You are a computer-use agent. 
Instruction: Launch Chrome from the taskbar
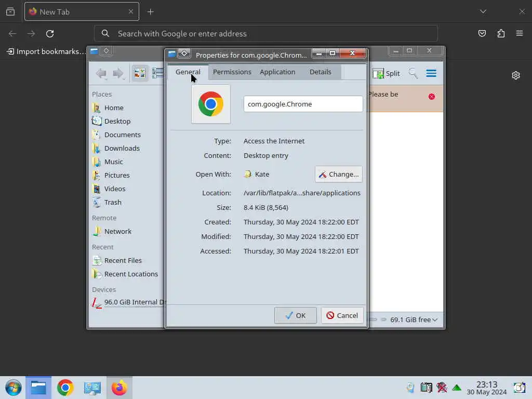(x=65, y=388)
